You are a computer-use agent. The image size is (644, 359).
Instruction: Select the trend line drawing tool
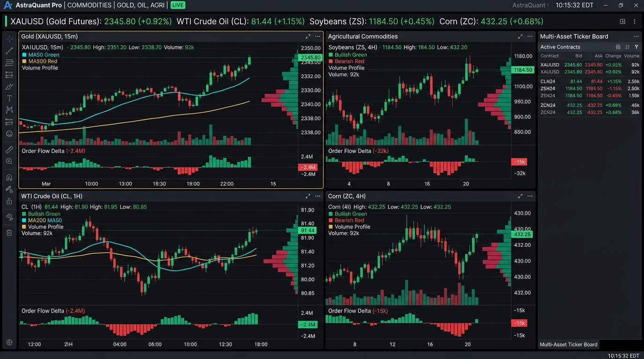(9, 51)
